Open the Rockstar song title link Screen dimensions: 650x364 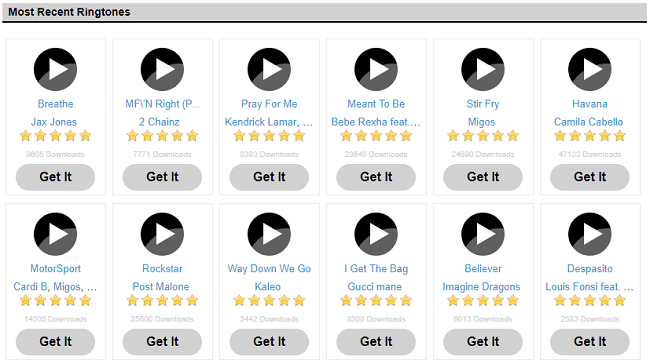162,268
